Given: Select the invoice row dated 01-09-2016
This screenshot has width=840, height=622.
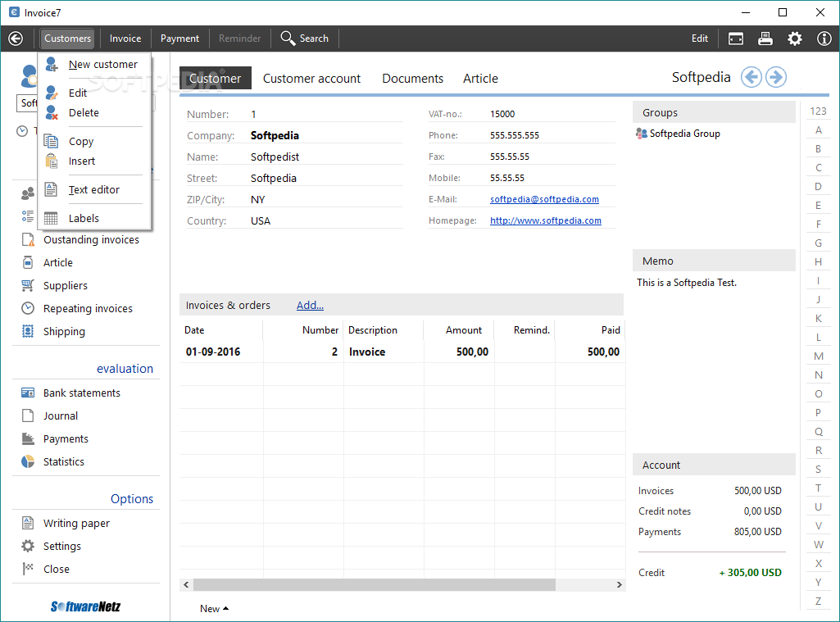Looking at the screenshot, I should tap(402, 352).
